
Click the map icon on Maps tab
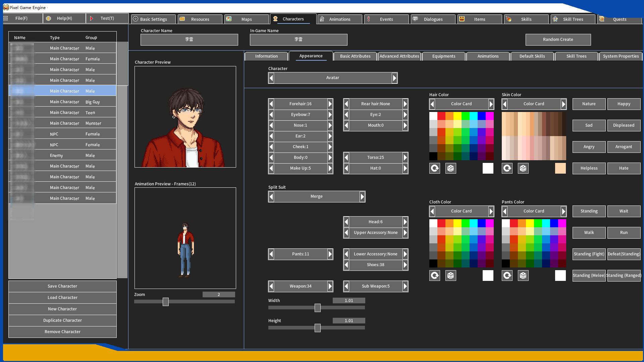pyautogui.click(x=229, y=19)
